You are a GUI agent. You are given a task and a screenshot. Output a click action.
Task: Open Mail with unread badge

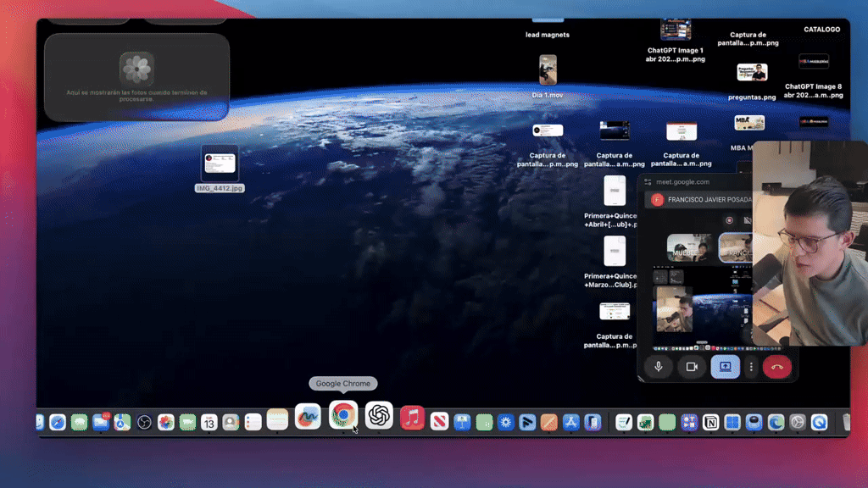tap(101, 422)
